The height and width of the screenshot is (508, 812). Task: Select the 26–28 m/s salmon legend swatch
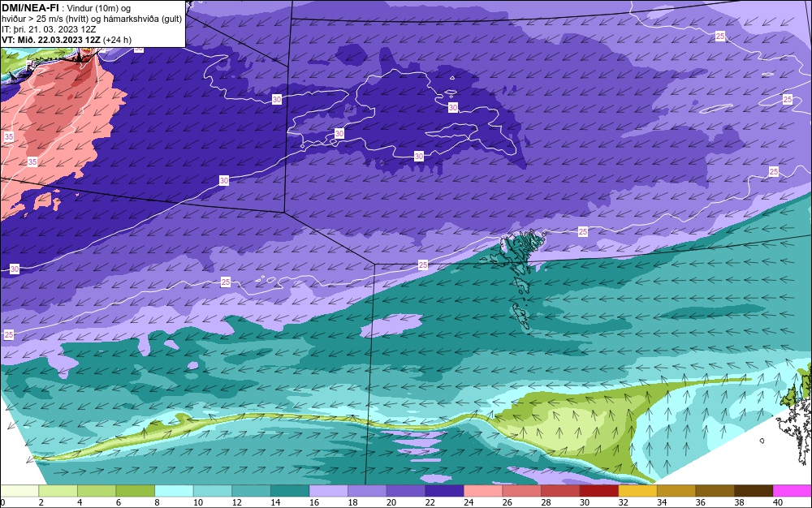tap(521, 491)
